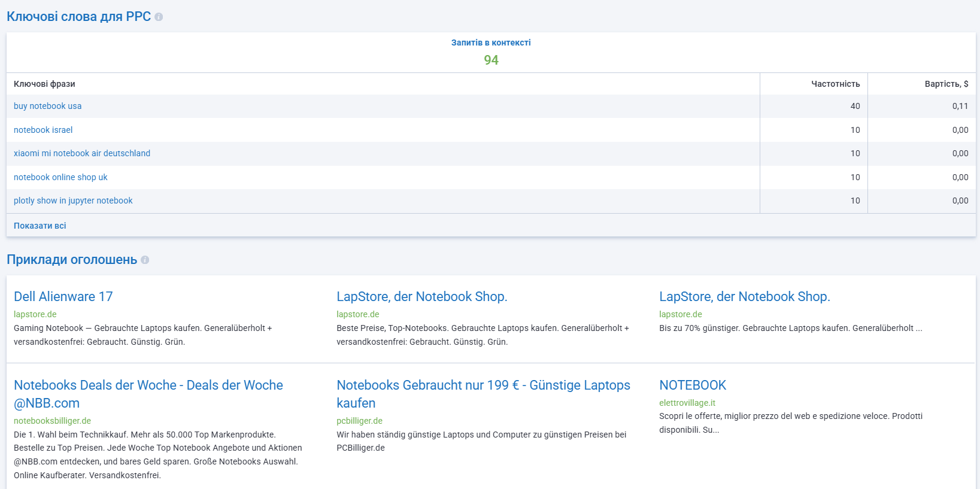This screenshot has height=489, width=980.
Task: Click Показати всі to show all keywords
Action: coord(40,226)
